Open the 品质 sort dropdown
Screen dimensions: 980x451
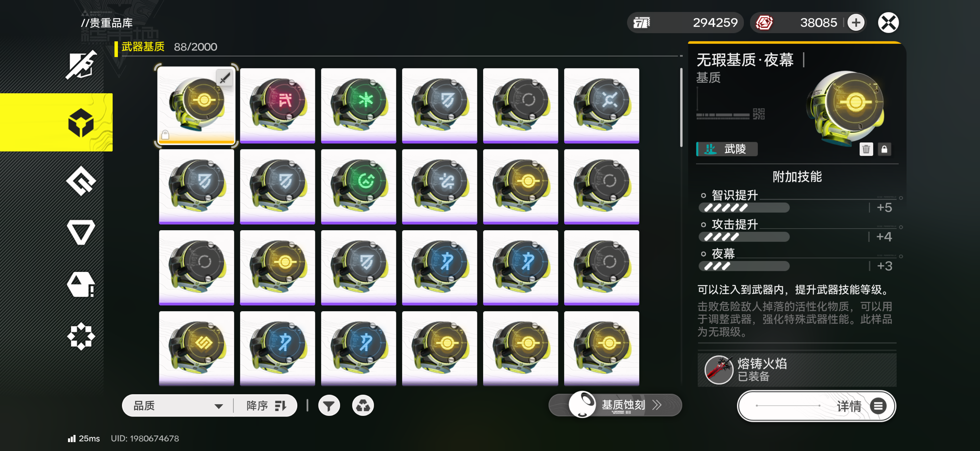coord(178,406)
